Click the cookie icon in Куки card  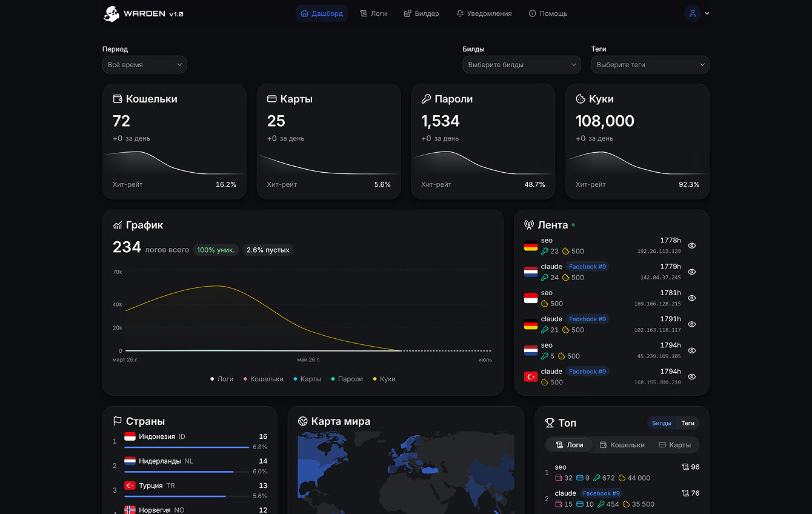coord(581,99)
